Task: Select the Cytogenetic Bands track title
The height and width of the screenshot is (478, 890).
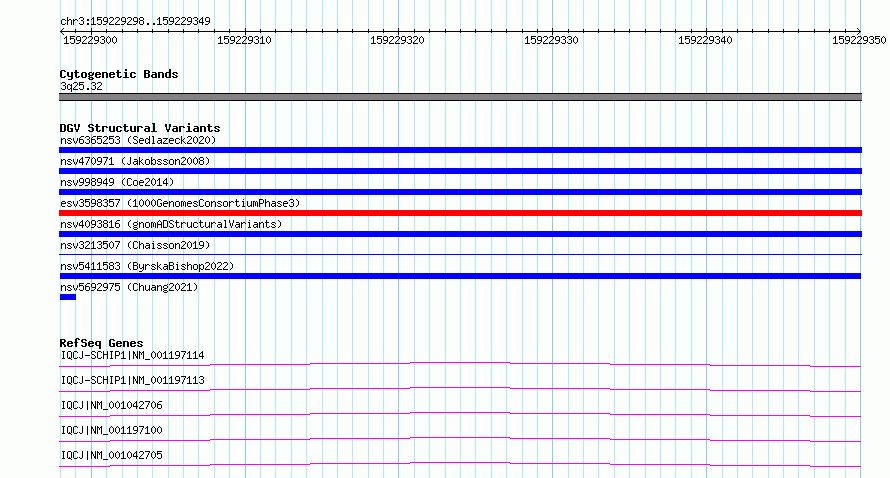Action: click(119, 74)
